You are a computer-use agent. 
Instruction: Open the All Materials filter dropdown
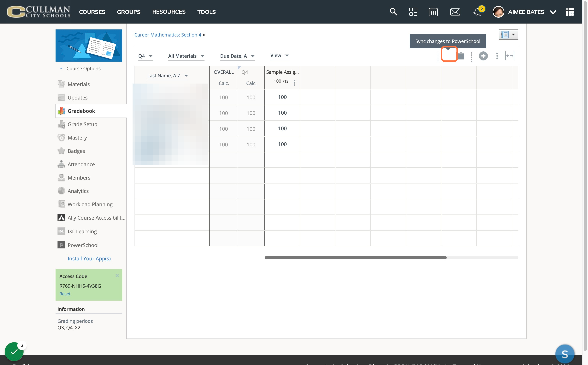[x=186, y=56]
